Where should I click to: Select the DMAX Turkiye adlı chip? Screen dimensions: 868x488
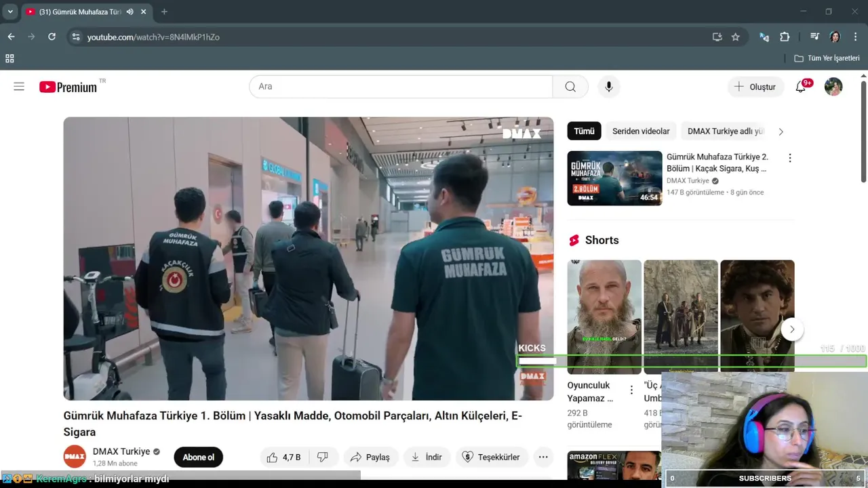(726, 131)
